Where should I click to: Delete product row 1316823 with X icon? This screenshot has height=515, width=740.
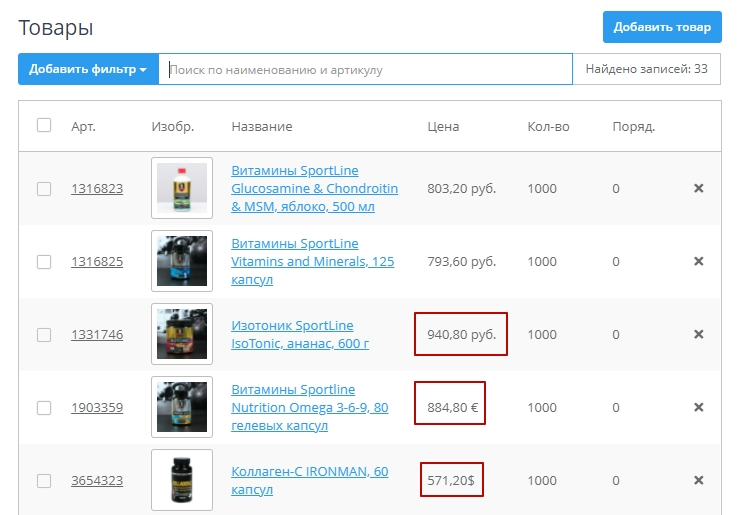pos(699,188)
